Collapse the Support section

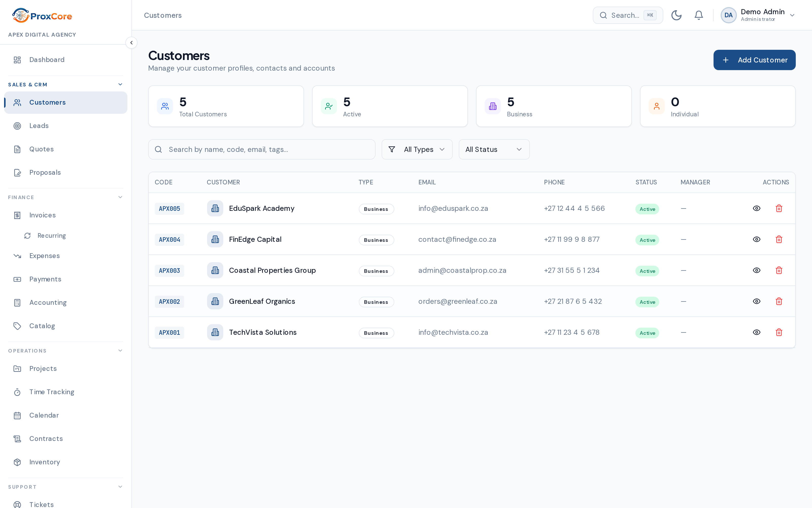pos(65,486)
